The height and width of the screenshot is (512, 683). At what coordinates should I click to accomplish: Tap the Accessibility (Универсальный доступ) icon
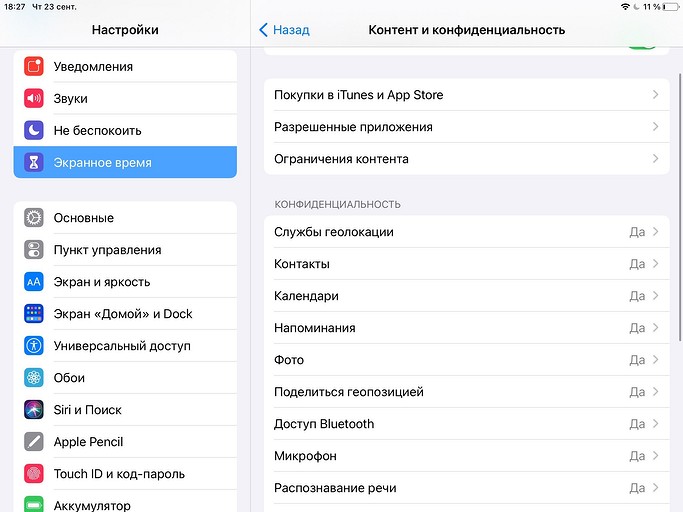click(34, 346)
